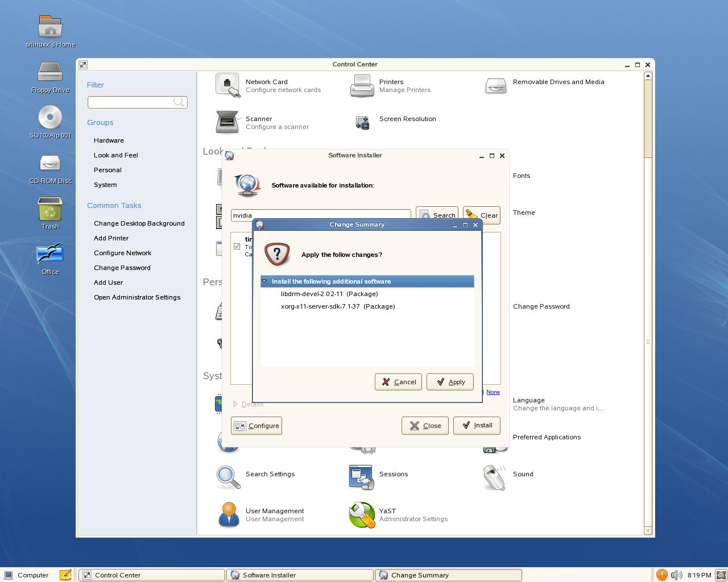728x582 pixels.
Task: Click Open Administrator Settings task
Action: pyautogui.click(x=137, y=297)
